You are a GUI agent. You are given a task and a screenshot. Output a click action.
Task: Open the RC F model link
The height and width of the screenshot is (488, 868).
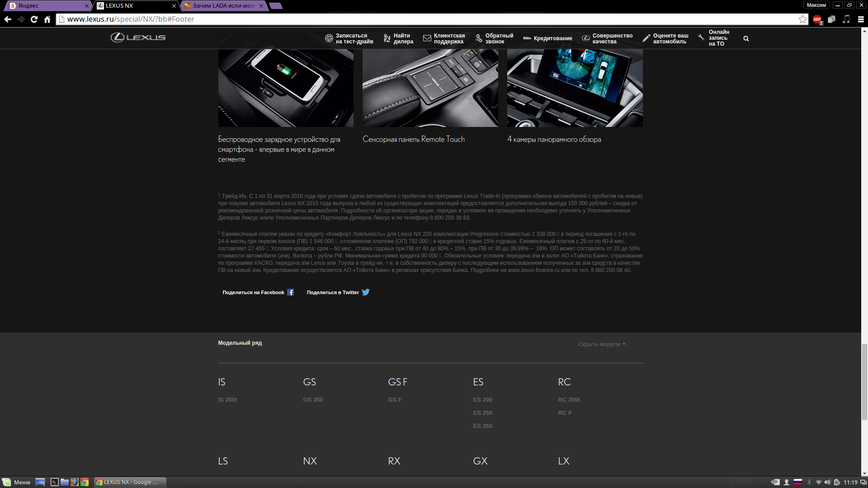[x=565, y=413]
